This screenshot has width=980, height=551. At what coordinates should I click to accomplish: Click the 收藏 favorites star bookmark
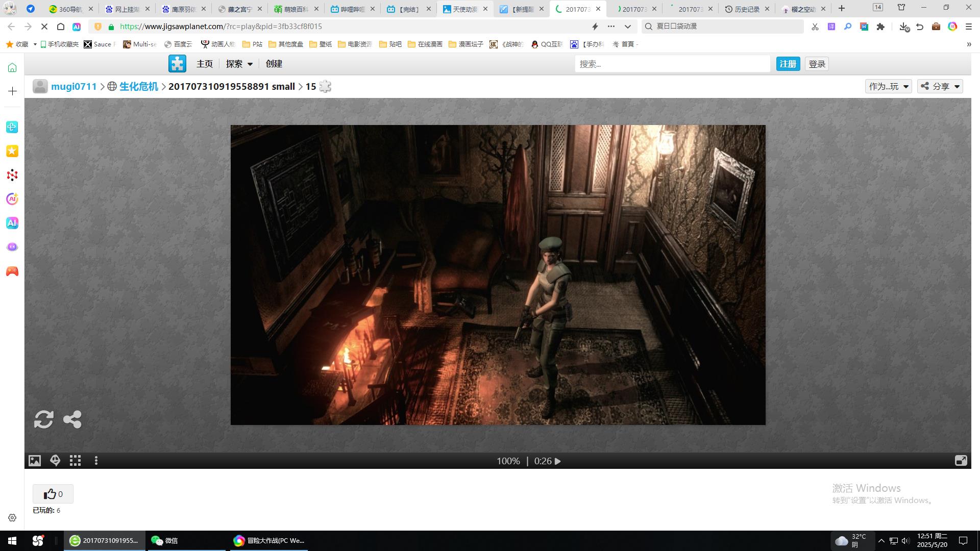(17, 44)
